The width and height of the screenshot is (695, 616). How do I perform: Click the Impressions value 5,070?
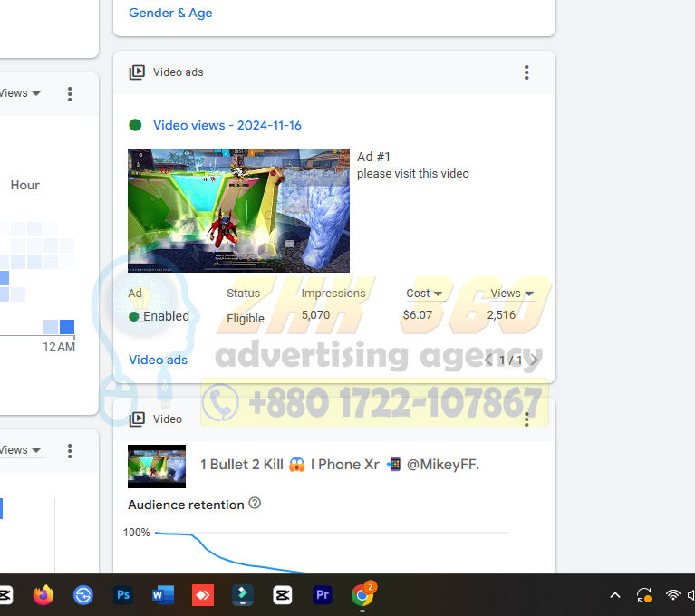click(x=315, y=315)
